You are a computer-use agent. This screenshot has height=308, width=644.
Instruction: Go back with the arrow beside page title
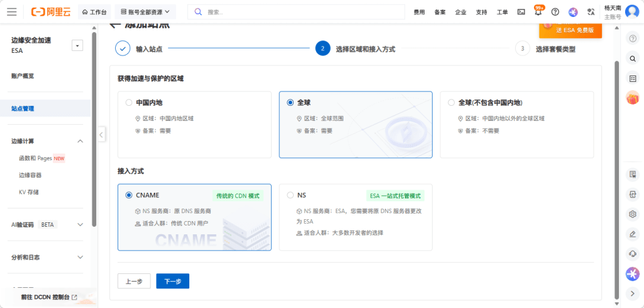(x=116, y=25)
